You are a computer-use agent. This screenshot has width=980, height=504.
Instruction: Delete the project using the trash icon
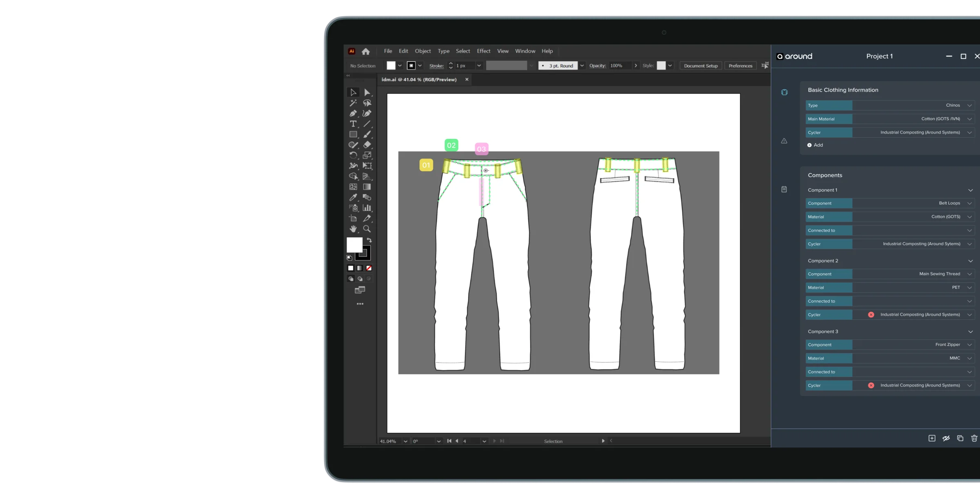[974, 438]
